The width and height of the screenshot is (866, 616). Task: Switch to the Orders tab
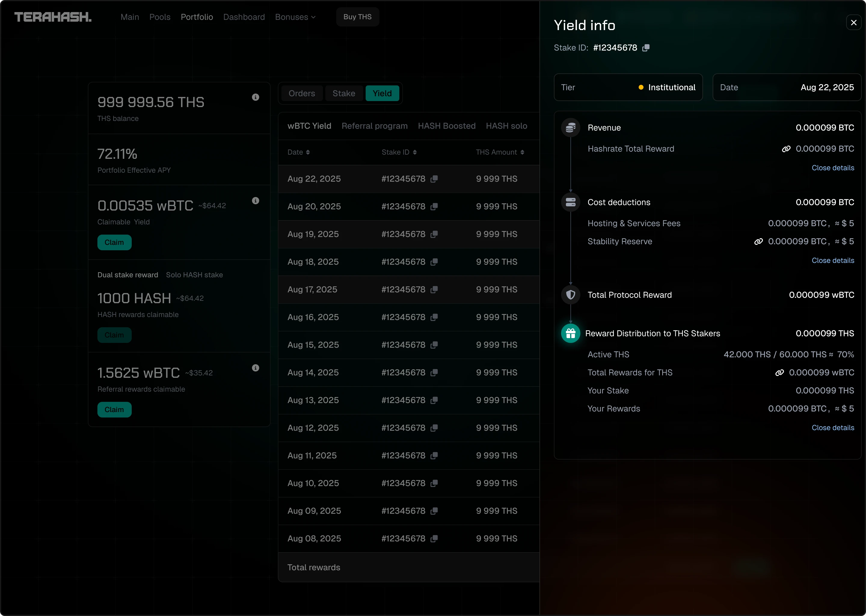302,94
